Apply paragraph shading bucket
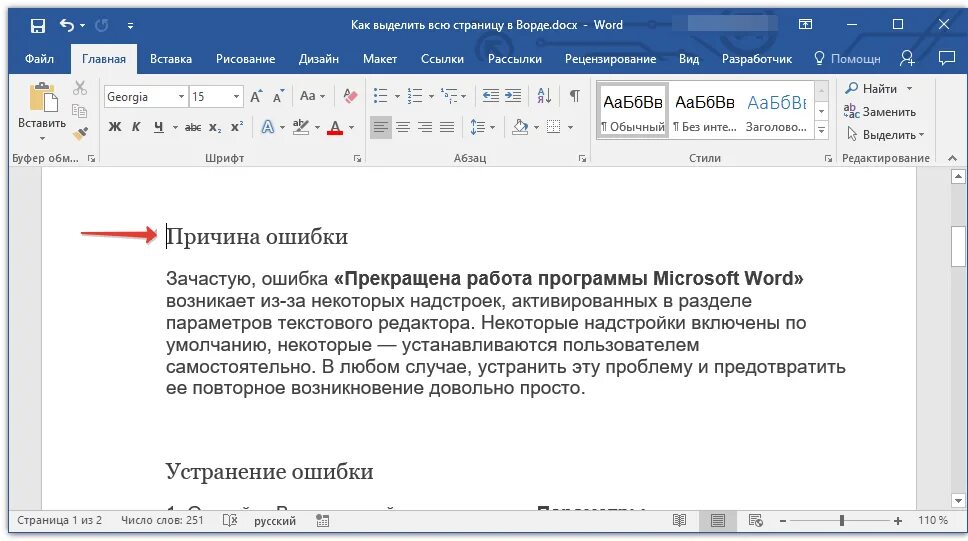This screenshot has width=968, height=541. coord(520,127)
